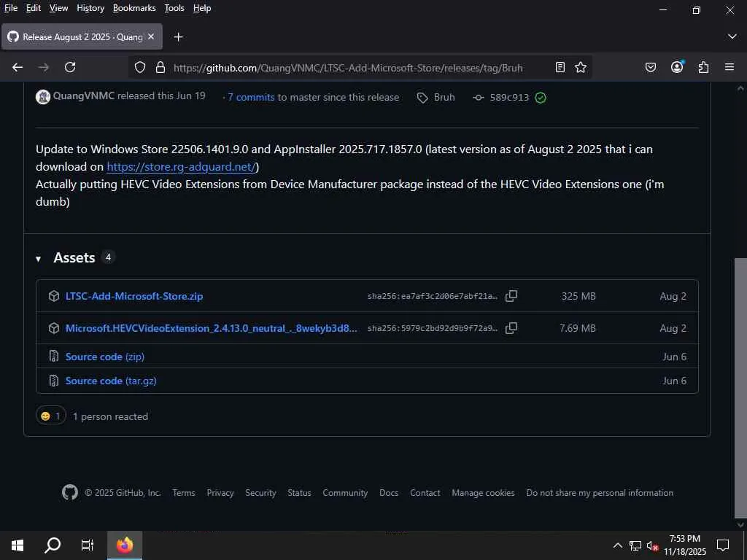Open the History menu
This screenshot has height=560, width=747.
click(90, 8)
